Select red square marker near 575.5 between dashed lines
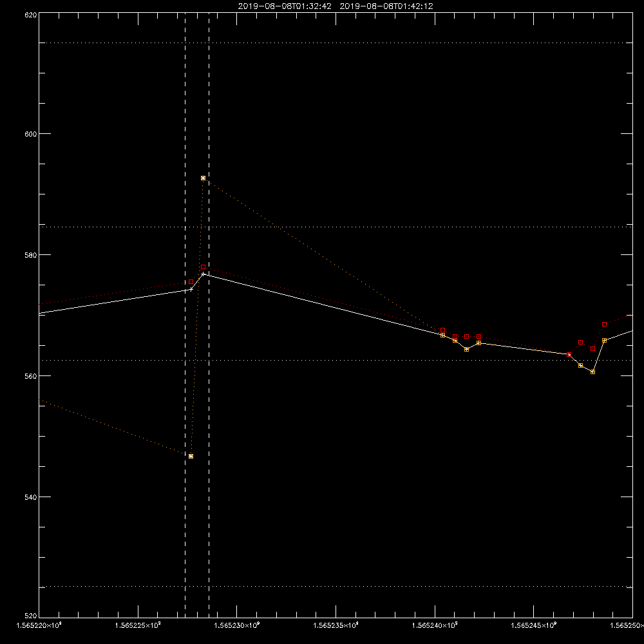 coord(191,282)
